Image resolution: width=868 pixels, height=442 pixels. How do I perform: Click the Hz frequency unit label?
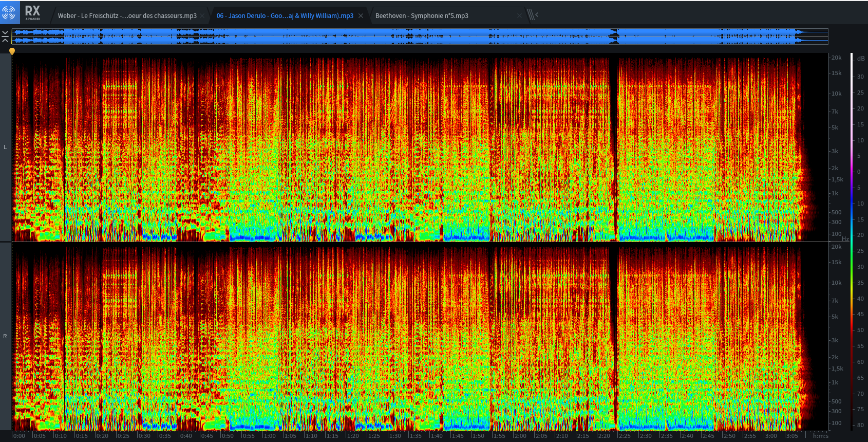point(845,239)
